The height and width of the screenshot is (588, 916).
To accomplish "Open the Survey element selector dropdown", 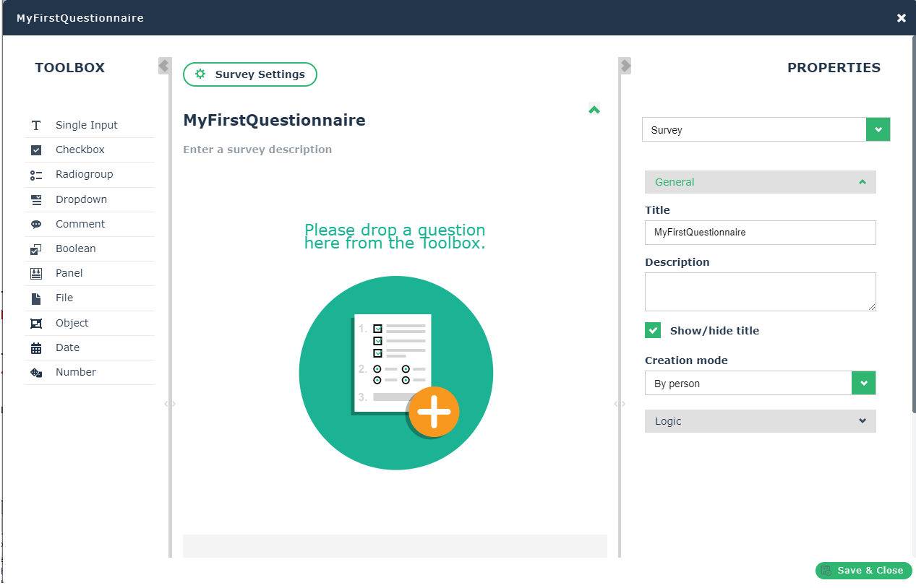I will pos(878,130).
